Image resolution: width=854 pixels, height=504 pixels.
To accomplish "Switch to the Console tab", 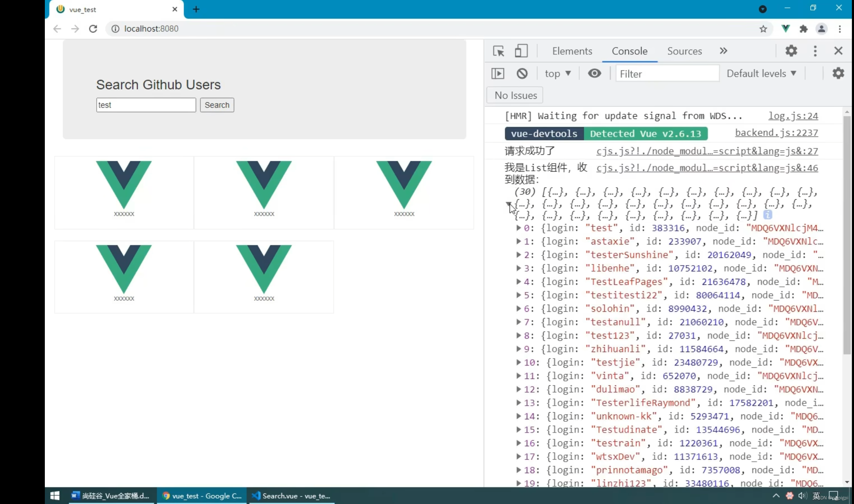I will tap(629, 51).
